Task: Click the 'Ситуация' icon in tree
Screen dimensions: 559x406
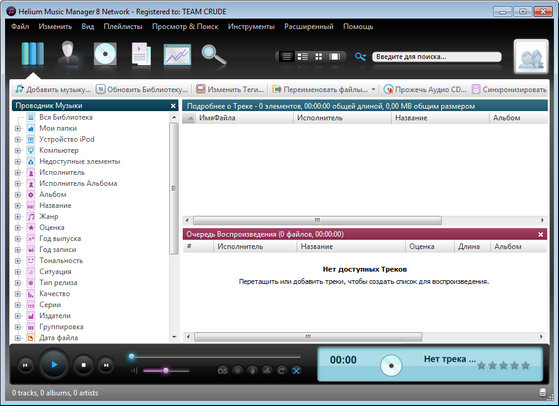Action: [31, 272]
